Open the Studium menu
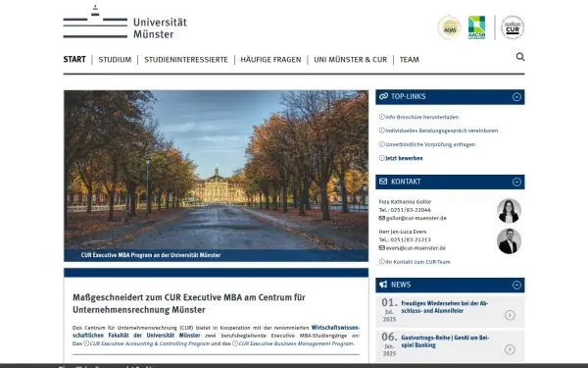This screenshot has width=588, height=368. click(115, 60)
